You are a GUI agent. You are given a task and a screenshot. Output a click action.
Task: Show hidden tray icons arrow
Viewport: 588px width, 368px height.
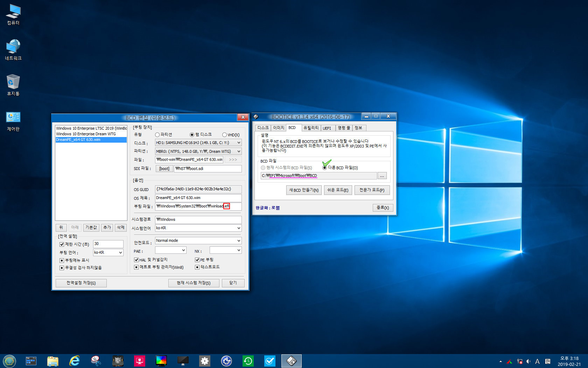coord(500,361)
